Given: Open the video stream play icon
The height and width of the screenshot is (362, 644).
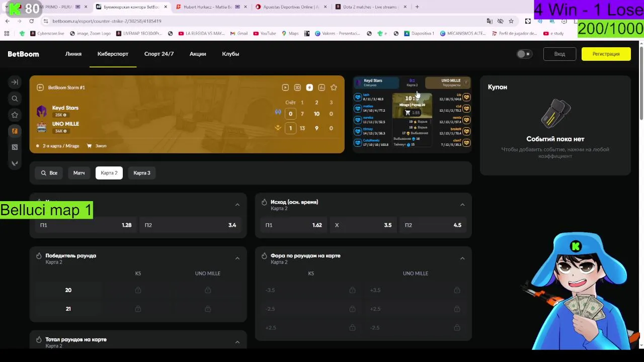Looking at the screenshot, I should point(285,87).
